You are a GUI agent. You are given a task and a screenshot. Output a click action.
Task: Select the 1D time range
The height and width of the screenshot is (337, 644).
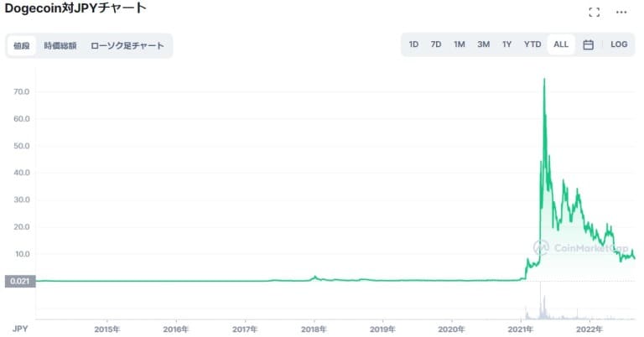413,44
